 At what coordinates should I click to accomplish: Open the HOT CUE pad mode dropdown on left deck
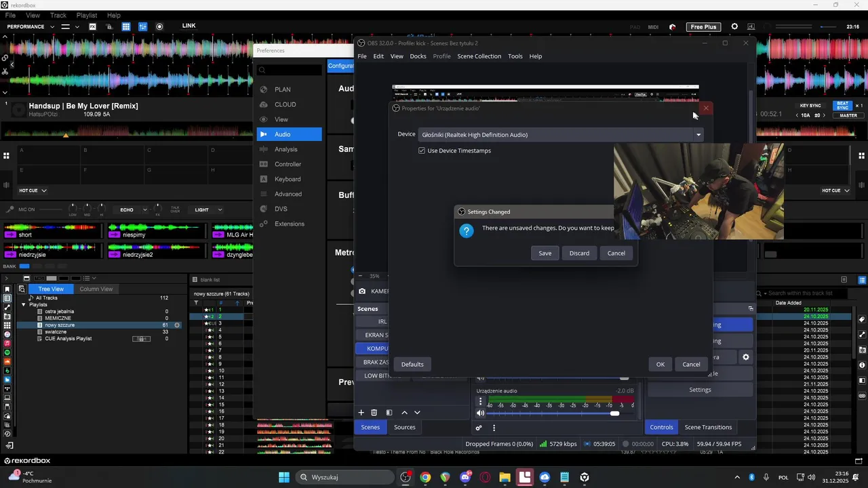click(x=33, y=190)
